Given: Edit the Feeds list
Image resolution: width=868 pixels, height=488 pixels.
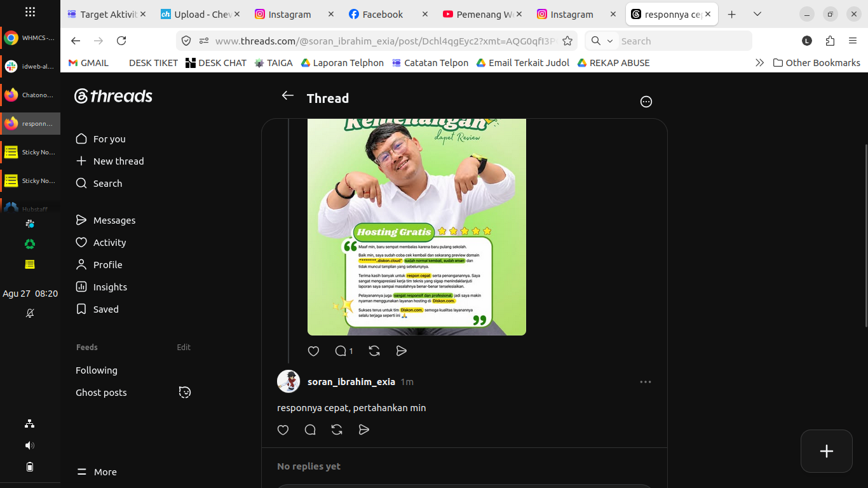Looking at the screenshot, I should tap(184, 348).
